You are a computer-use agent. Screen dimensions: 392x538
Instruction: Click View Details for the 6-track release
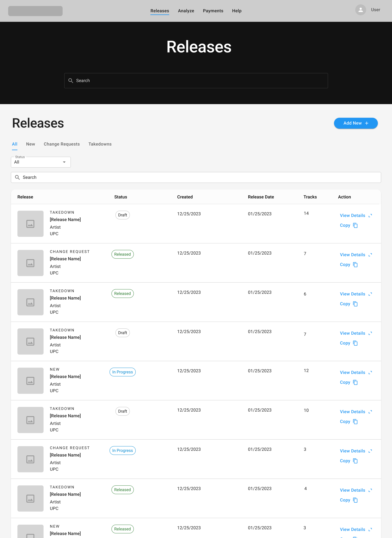tap(352, 294)
